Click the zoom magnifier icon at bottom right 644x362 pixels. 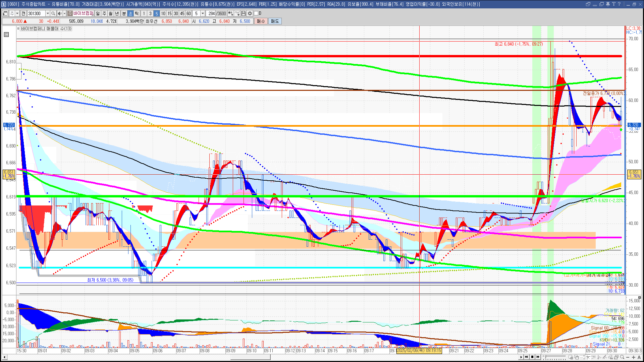click(622, 357)
